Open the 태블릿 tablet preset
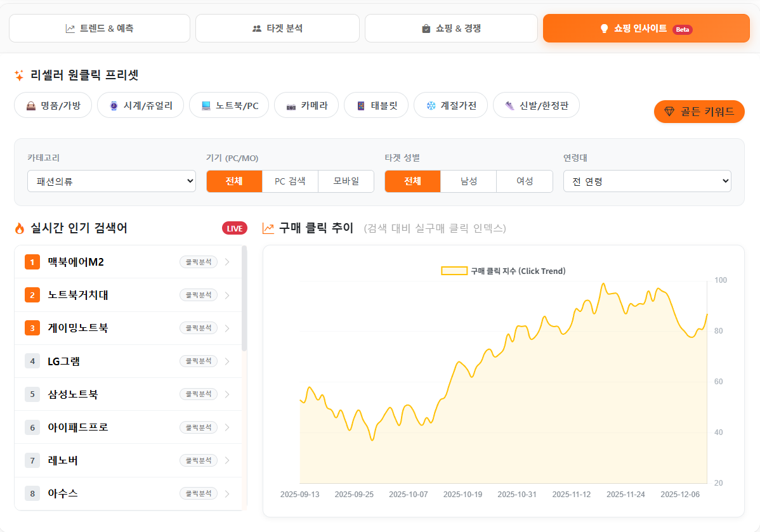The width and height of the screenshot is (760, 532). coord(376,105)
